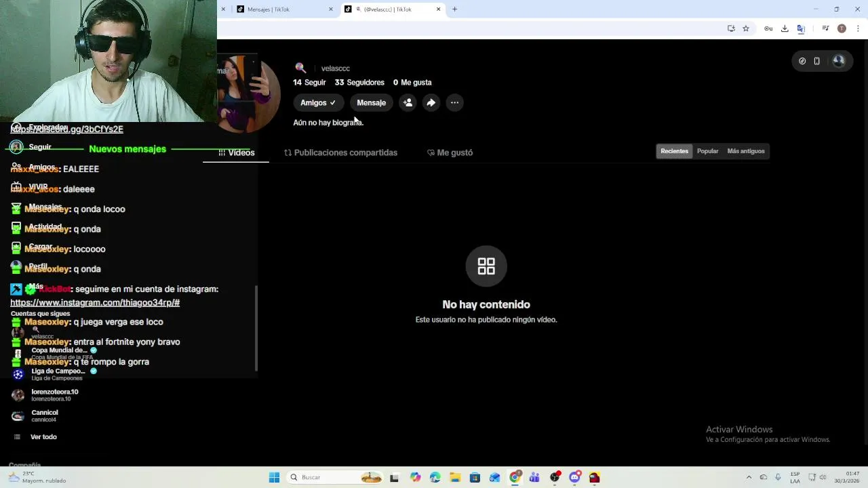Open the Amigos dropdown button on profile
Viewport: 868px width, 488px height.
click(318, 103)
